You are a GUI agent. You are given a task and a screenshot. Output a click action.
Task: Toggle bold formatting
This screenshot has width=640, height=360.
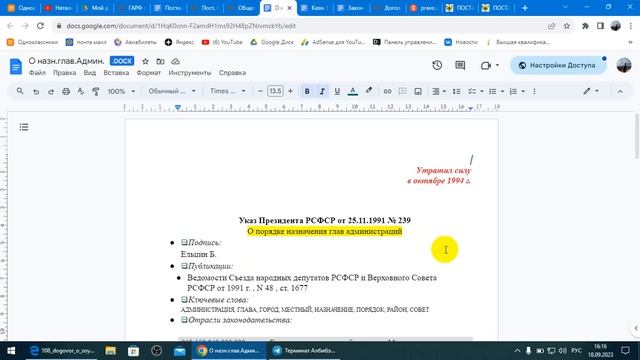coord(307,91)
